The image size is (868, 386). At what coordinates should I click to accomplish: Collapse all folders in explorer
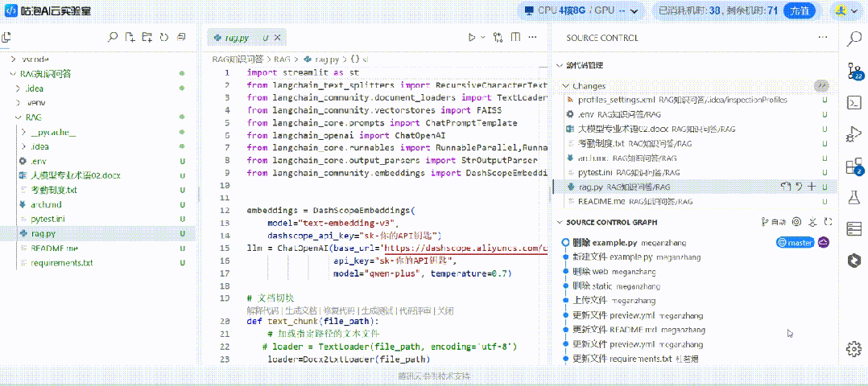[x=181, y=38]
